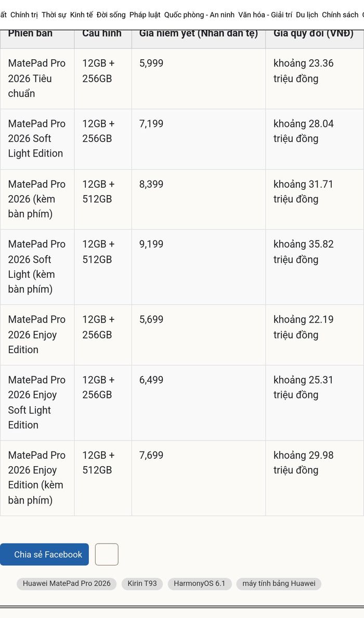Open the máy tính bảng Huawei tag
The image size is (364, 618).
point(279,583)
